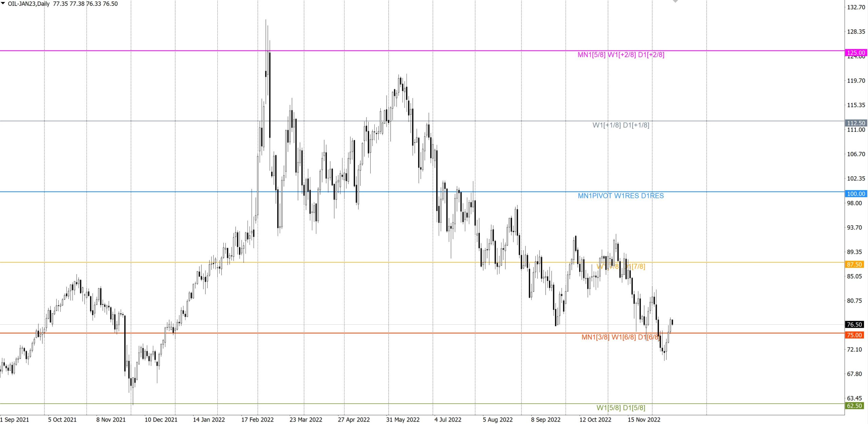Click the yellow 87.50 price tag
Viewport: 868px width, 424px height.
854,264
